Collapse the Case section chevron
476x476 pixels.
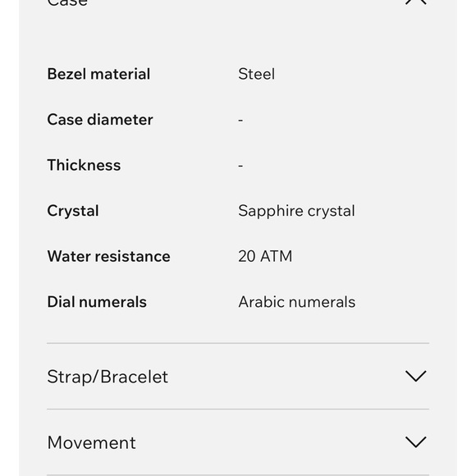click(x=415, y=2)
